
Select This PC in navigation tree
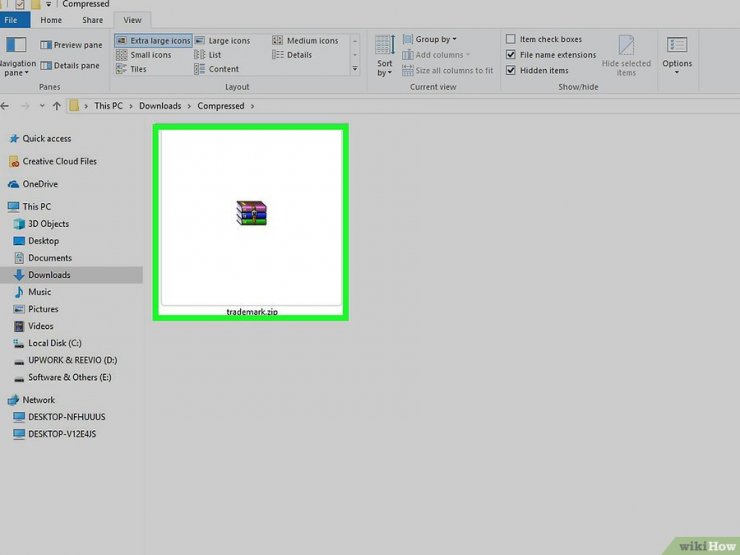(x=36, y=207)
